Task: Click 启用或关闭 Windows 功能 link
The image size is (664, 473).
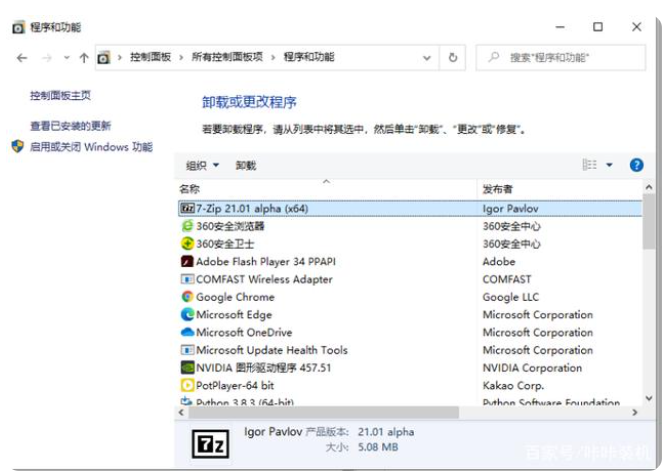Action: (90, 147)
